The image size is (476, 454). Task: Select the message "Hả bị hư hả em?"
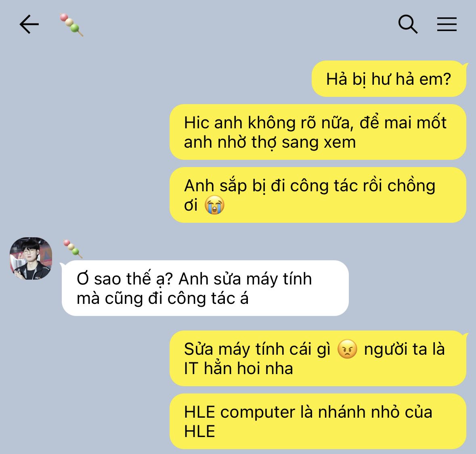[389, 79]
